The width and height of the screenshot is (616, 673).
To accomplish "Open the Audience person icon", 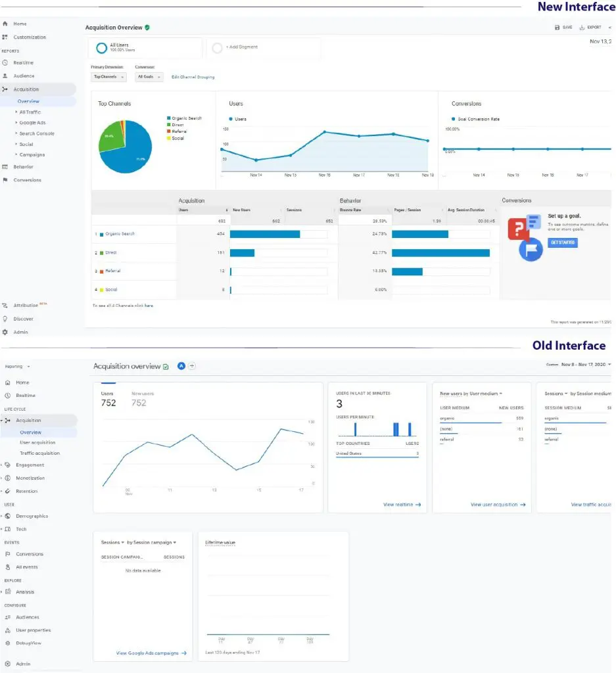I will [x=5, y=76].
